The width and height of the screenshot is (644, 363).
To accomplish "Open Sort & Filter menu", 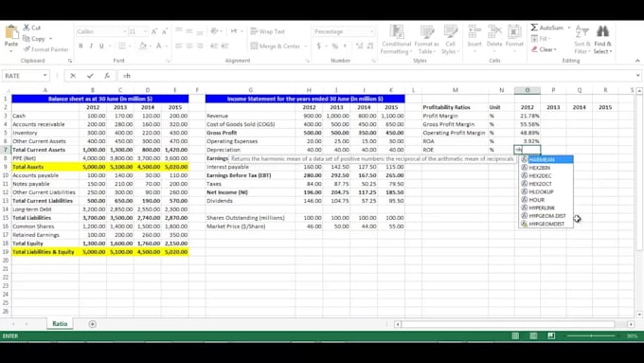I will 582,40.
